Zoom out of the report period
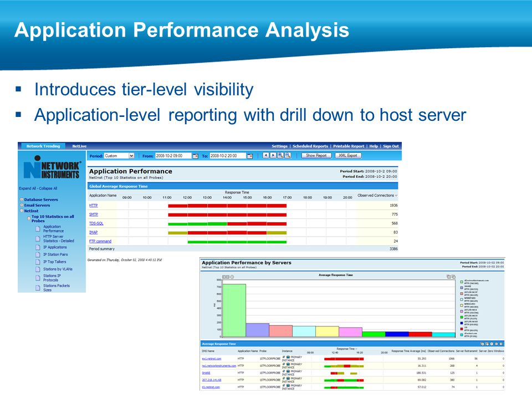The height and width of the screenshot is (399, 532). point(288,155)
